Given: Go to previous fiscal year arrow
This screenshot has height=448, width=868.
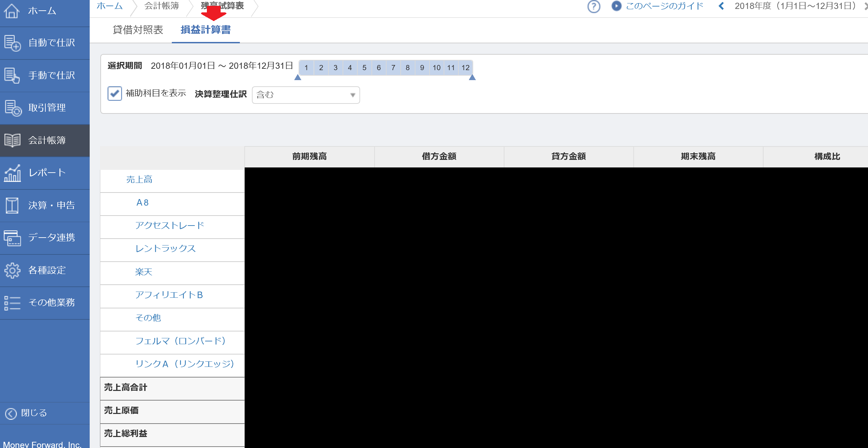Looking at the screenshot, I should (x=722, y=6).
